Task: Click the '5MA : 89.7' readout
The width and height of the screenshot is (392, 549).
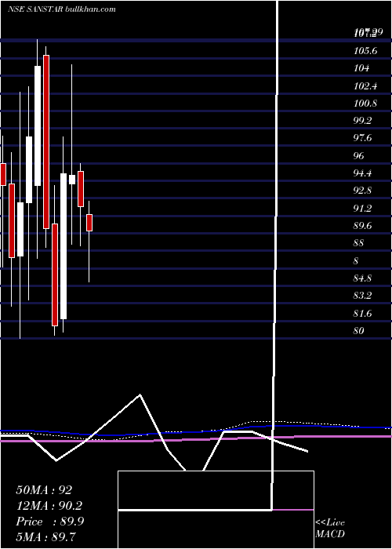Action: click(x=46, y=536)
